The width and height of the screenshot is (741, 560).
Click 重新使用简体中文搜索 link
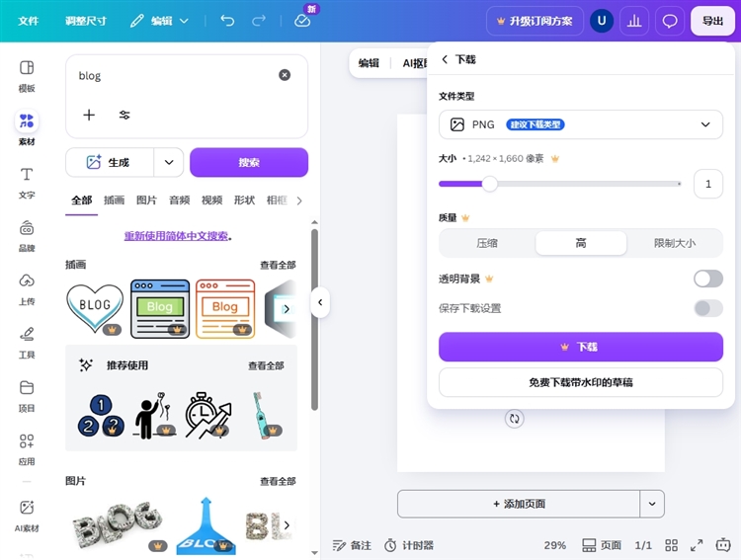(x=176, y=236)
